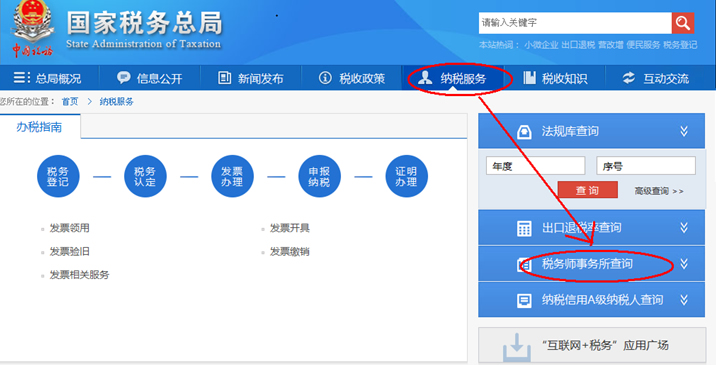Click the 税务登记 hot keyword
This screenshot has width=716, height=365.
[x=680, y=45]
